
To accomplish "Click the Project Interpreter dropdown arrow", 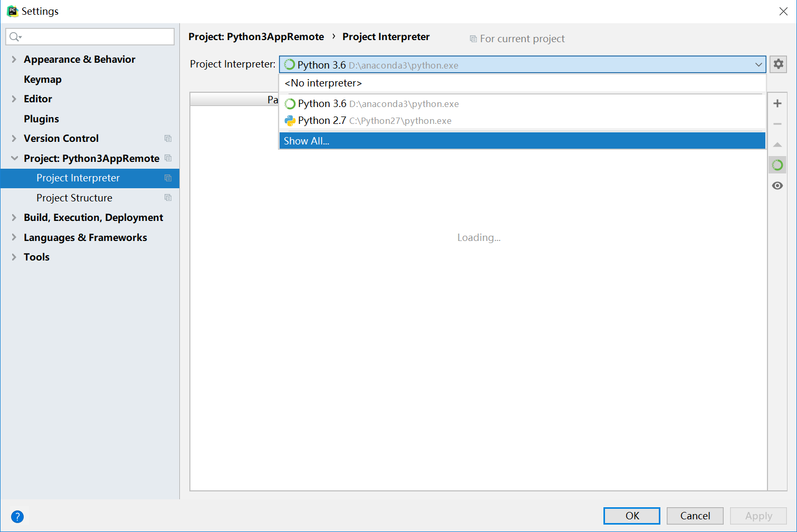I will (x=758, y=65).
